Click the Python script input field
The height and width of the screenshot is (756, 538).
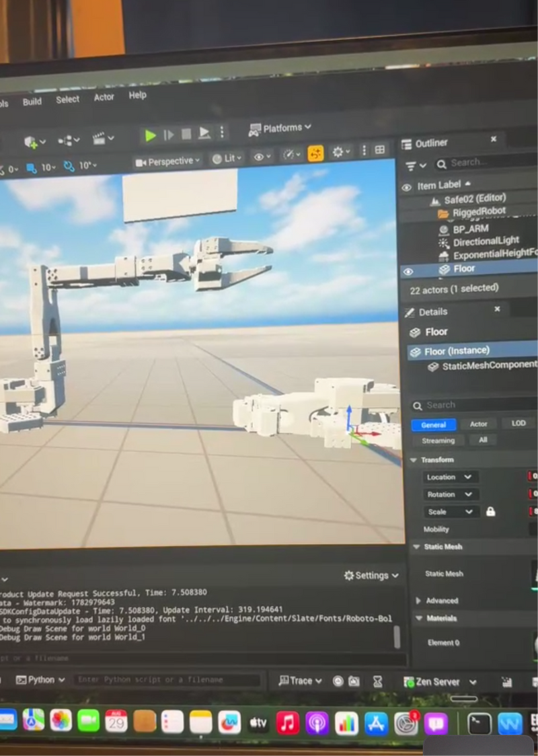(166, 680)
